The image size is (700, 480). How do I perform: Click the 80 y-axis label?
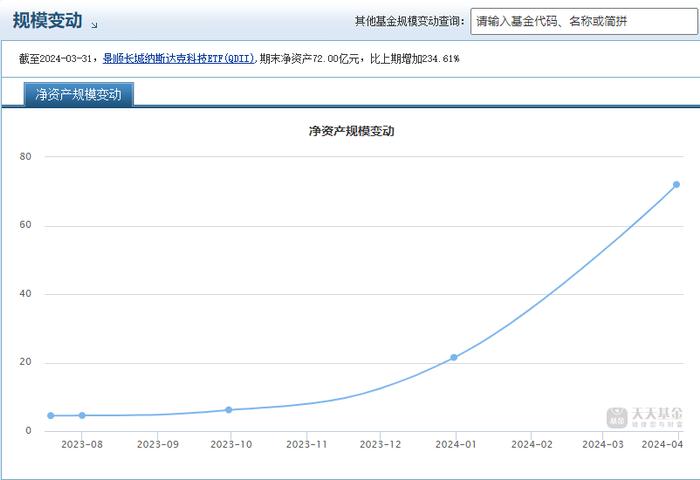point(25,156)
